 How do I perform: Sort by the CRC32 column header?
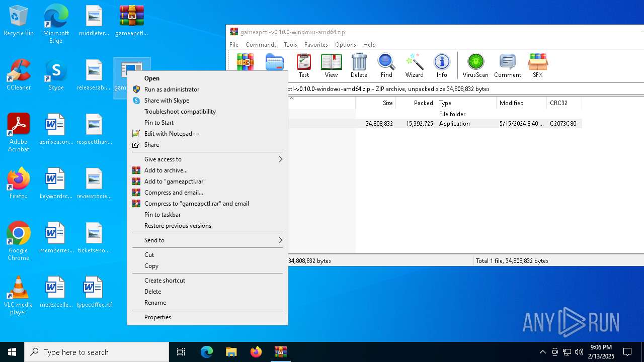click(564, 103)
